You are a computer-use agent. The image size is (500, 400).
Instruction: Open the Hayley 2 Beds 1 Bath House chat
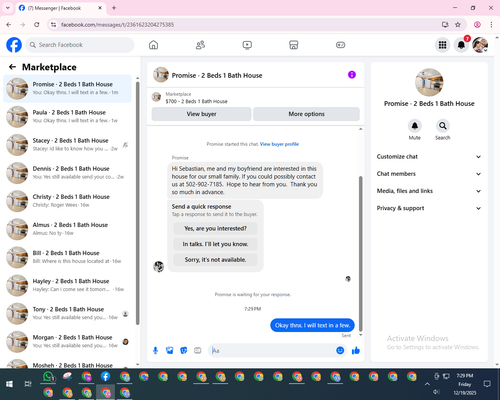point(68,285)
